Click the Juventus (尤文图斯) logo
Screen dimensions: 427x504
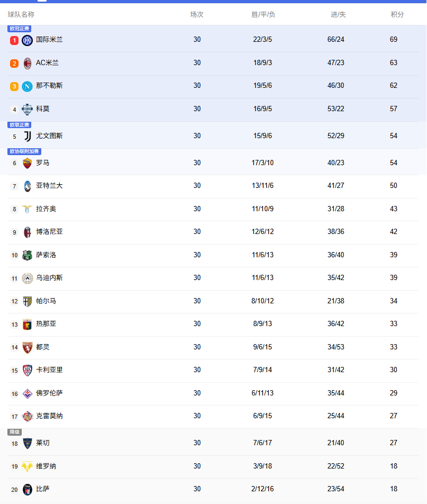28,136
